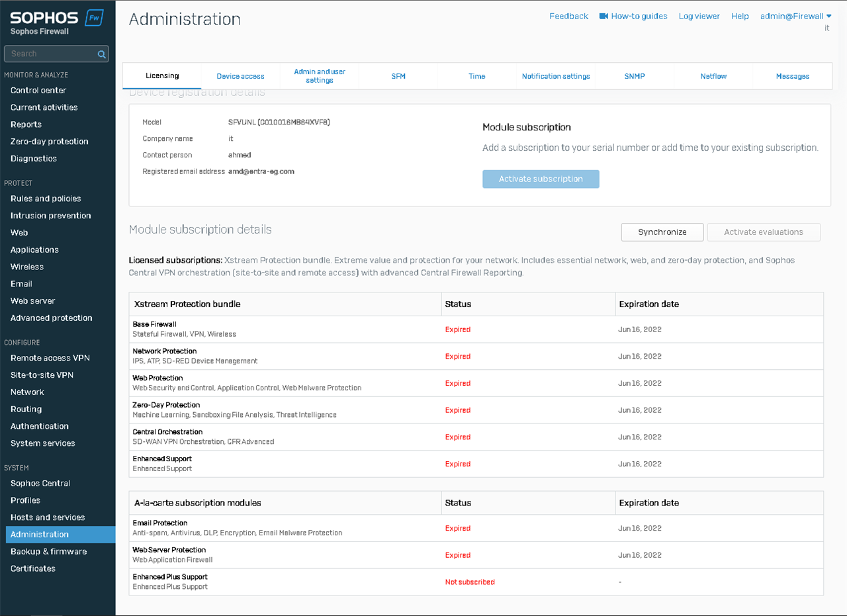Switch to the SNMP tab
Viewport: 847px width, 616px height.
(635, 76)
